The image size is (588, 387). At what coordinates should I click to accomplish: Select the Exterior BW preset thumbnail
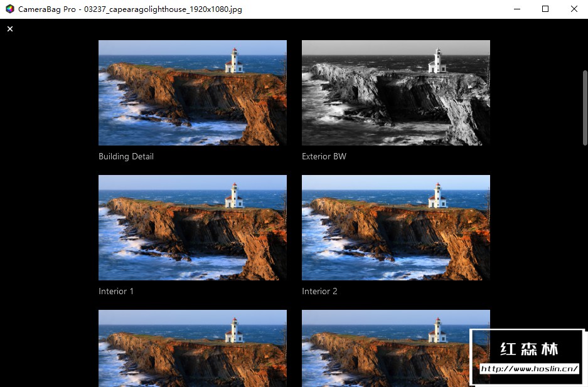pyautogui.click(x=395, y=93)
